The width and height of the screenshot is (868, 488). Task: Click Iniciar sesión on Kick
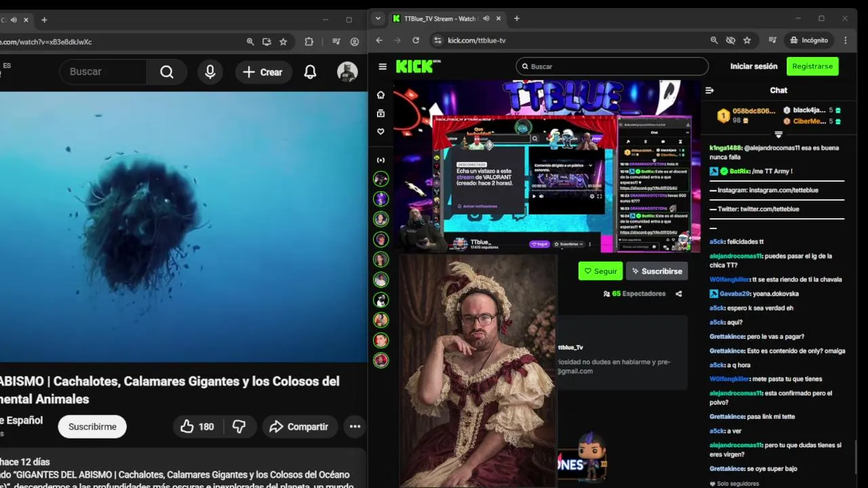[x=753, y=66]
